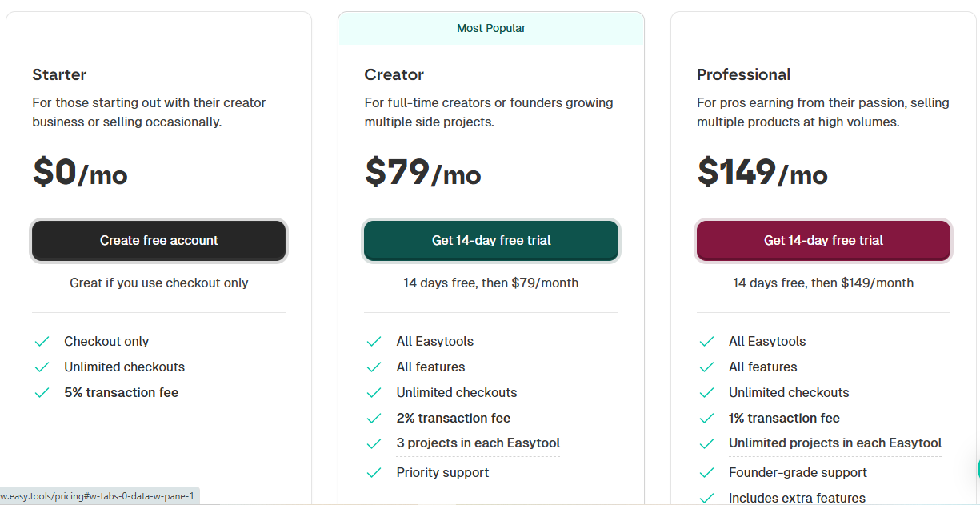Click the Creator plan heading
This screenshot has height=505, width=980.
(x=394, y=74)
